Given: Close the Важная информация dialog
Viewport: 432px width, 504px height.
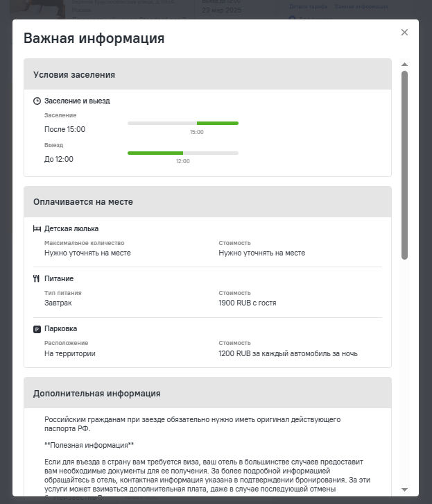Looking at the screenshot, I should point(404,32).
